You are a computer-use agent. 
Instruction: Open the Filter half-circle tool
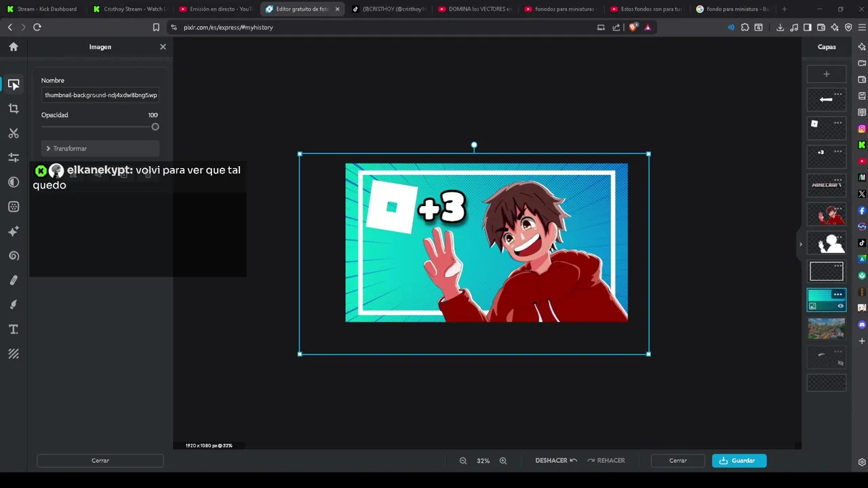[14, 182]
